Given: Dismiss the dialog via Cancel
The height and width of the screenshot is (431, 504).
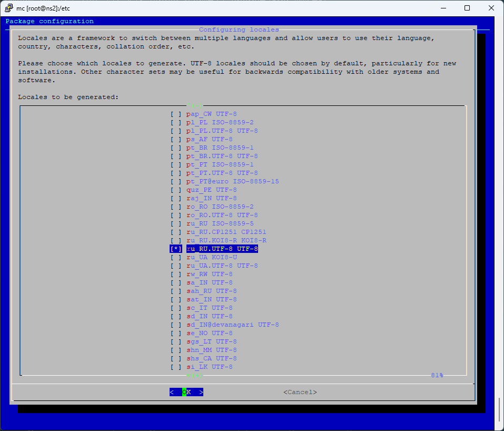Looking at the screenshot, I should 299,391.
